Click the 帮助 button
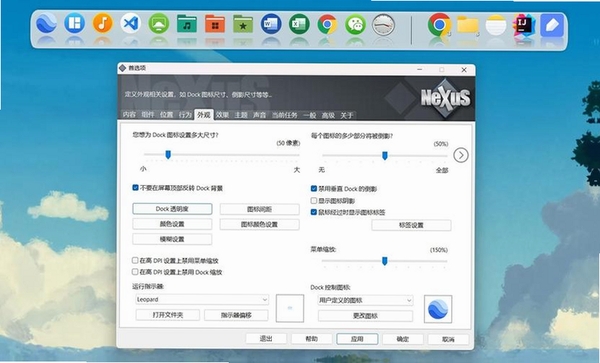The width and height of the screenshot is (600, 363). [x=311, y=339]
